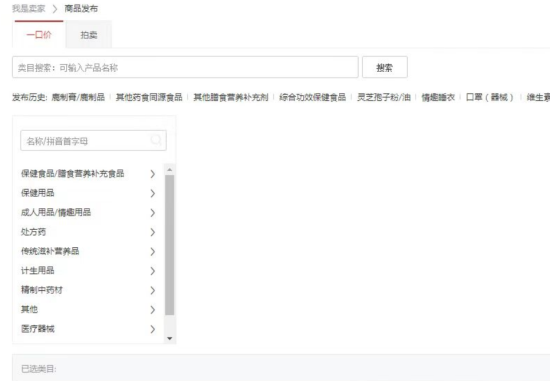Select 灵芝孢子粉/油 from publish history
Image resolution: width=550 pixels, height=381 pixels.
pyautogui.click(x=384, y=97)
